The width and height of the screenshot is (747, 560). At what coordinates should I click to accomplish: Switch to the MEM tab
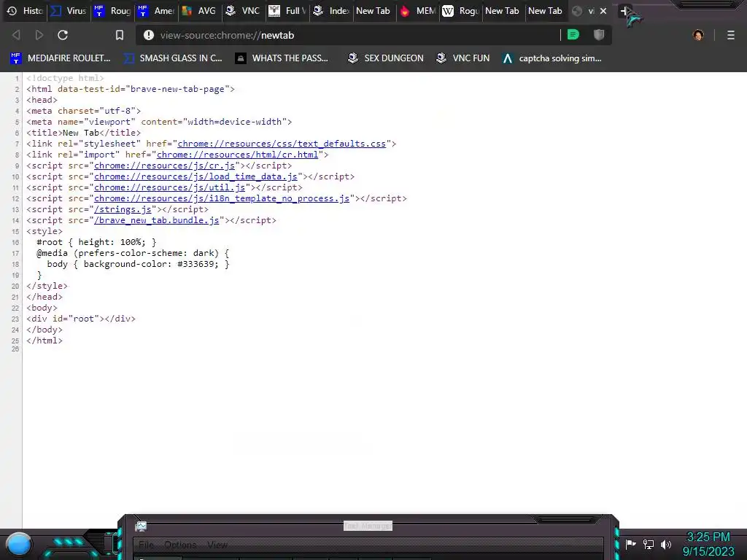pyautogui.click(x=417, y=11)
